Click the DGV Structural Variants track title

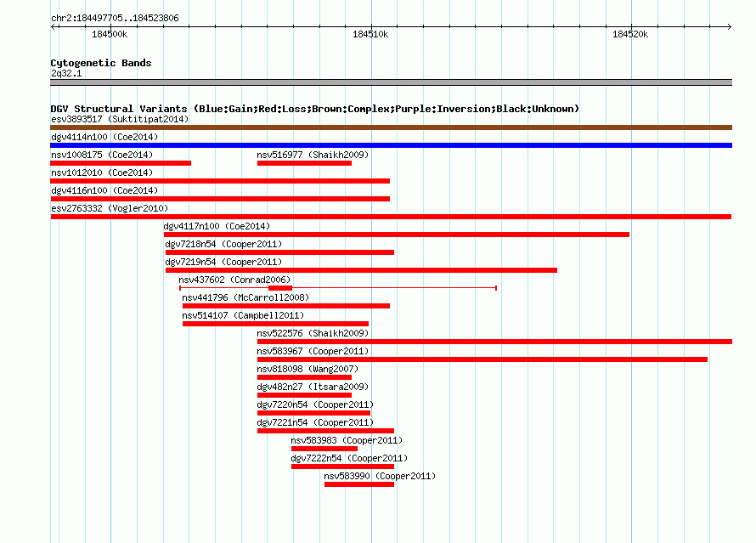314,109
